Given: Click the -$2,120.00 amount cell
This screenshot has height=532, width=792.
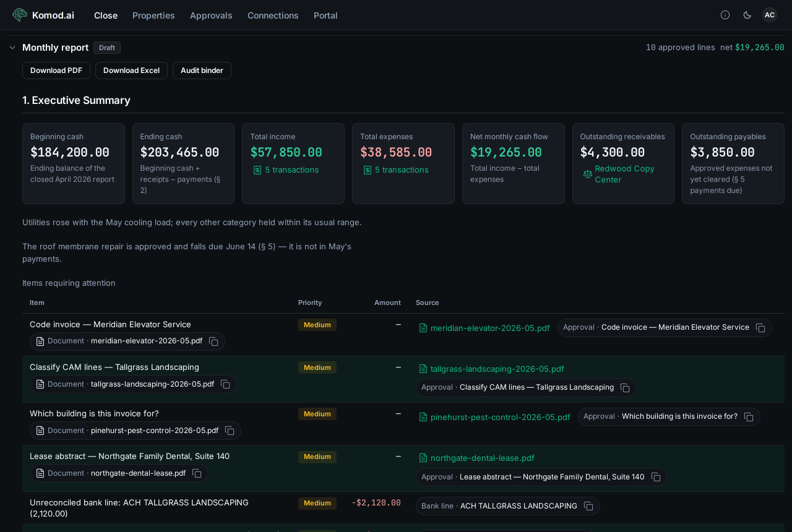Looking at the screenshot, I should pyautogui.click(x=376, y=503).
